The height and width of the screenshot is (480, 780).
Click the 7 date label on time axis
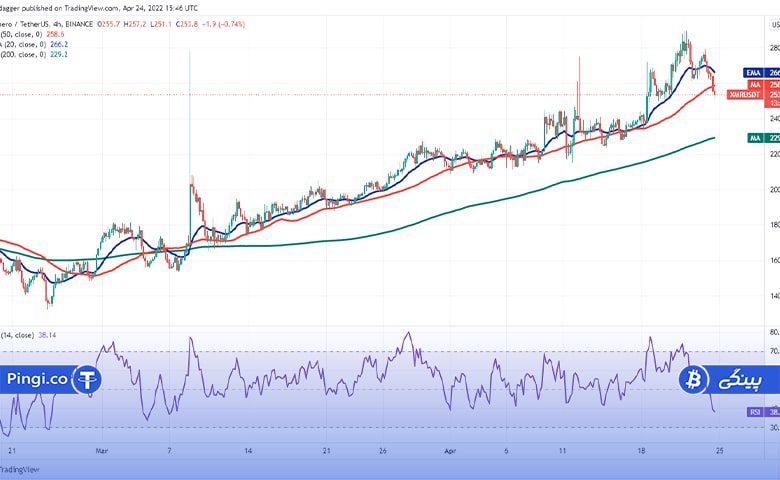pos(169,451)
